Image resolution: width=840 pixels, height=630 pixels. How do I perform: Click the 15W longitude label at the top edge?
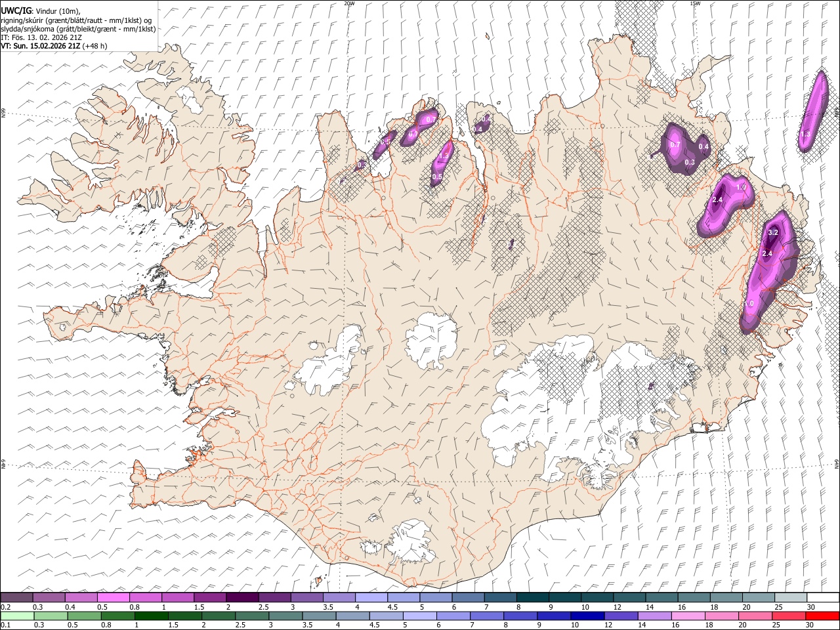tap(694, 3)
